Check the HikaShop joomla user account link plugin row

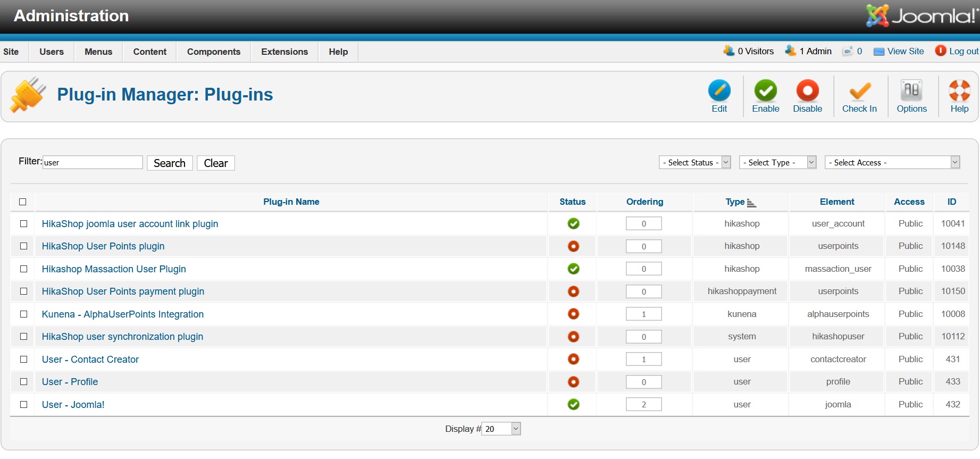tap(23, 223)
